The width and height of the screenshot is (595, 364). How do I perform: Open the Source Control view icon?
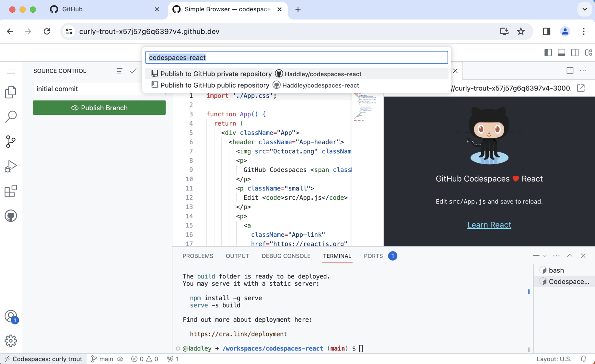pos(11,142)
